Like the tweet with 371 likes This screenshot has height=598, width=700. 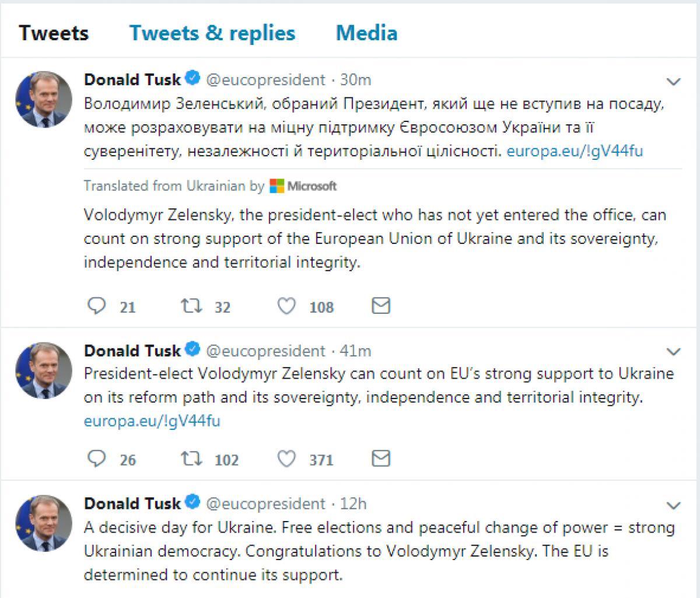pos(286,459)
